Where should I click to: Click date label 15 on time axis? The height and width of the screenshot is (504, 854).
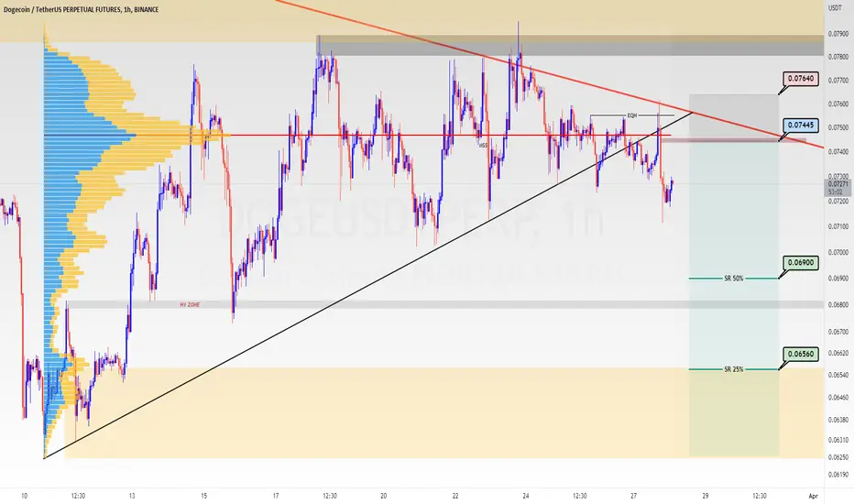203,496
